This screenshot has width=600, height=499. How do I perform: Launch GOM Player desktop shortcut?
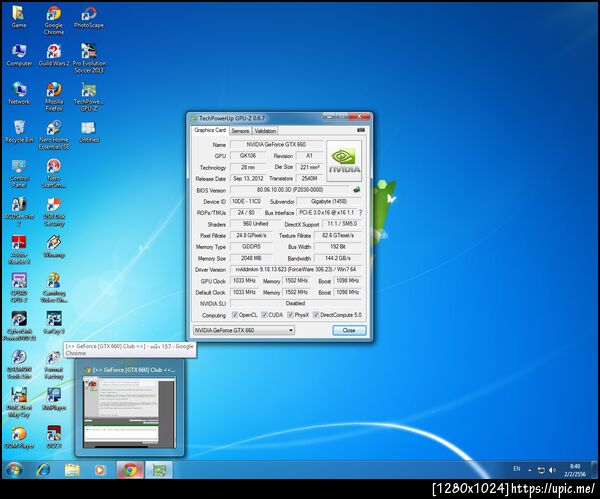point(19,437)
